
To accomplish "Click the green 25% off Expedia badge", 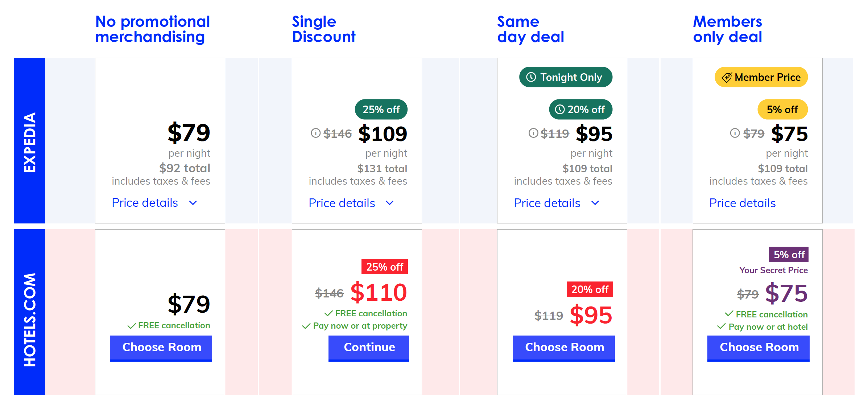I will pos(381,110).
